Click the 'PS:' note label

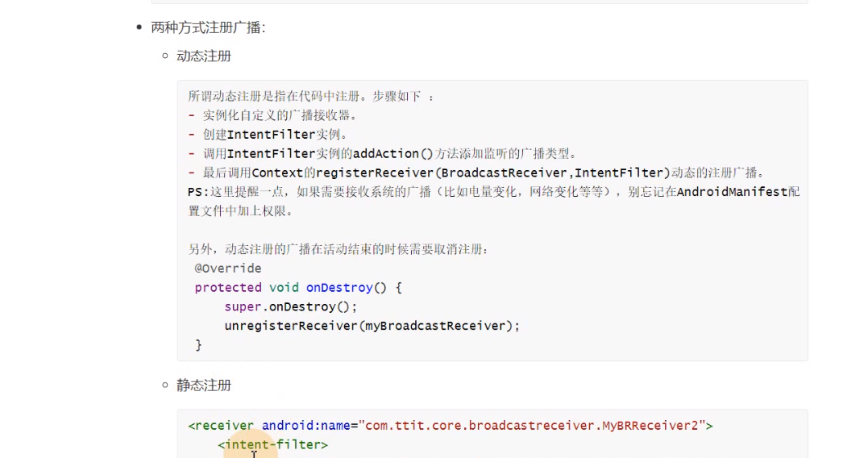pos(198,192)
